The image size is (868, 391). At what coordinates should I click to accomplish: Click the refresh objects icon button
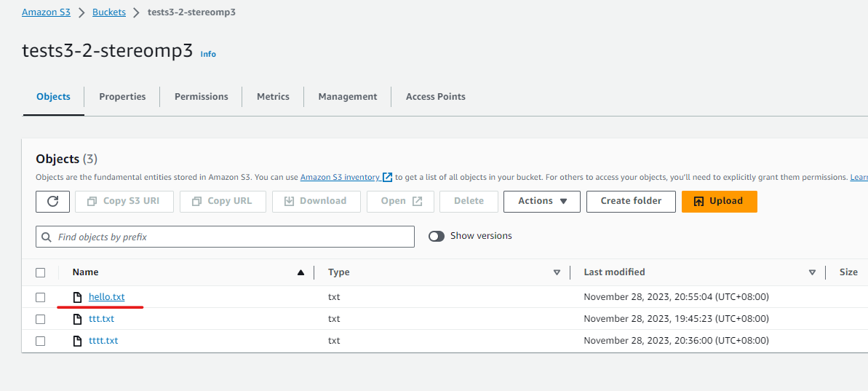point(52,201)
